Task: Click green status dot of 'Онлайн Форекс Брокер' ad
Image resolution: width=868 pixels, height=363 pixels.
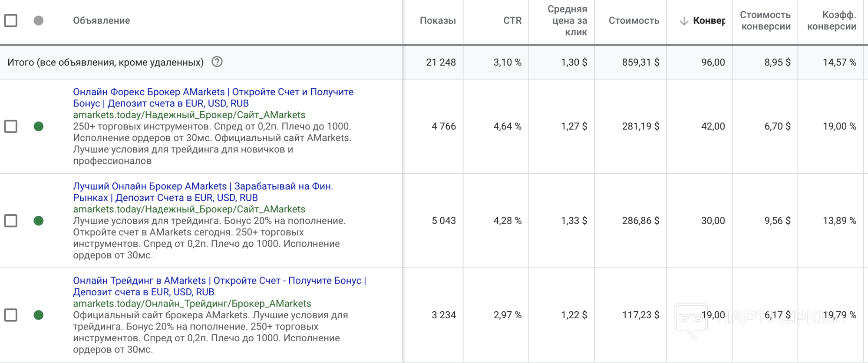Action: tap(39, 126)
